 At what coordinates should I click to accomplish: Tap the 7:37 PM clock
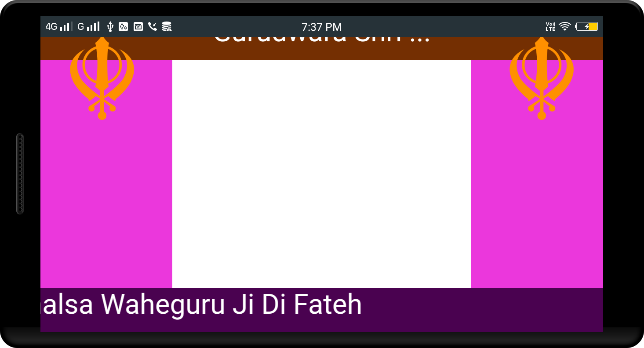[322, 27]
